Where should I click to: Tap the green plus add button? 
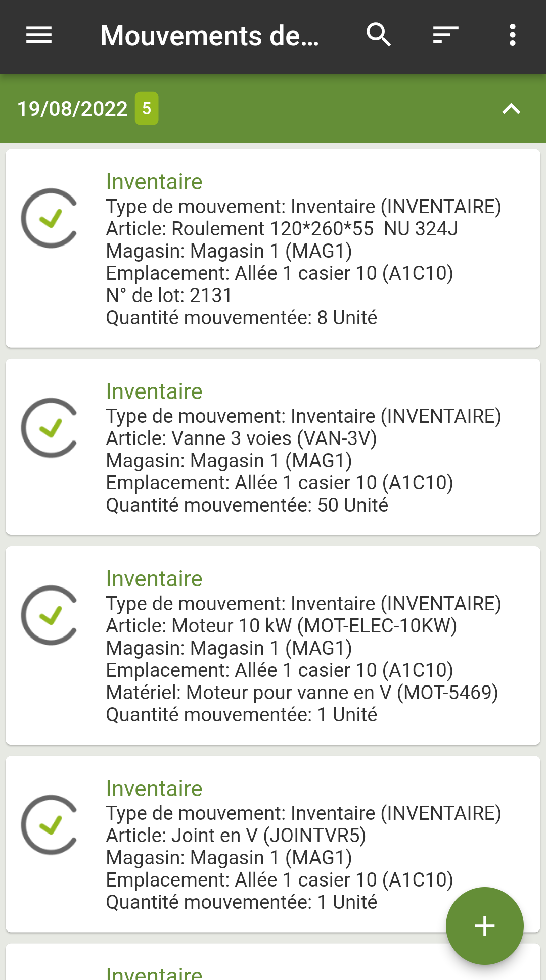pos(484,925)
